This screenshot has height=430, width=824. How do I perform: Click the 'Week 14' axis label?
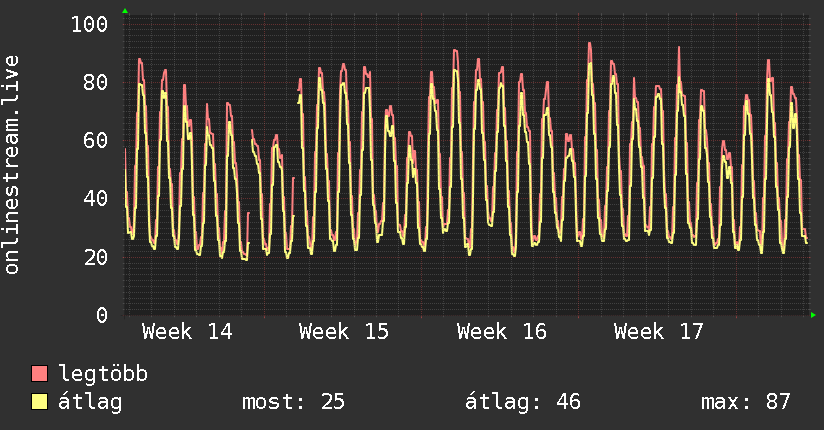187,332
